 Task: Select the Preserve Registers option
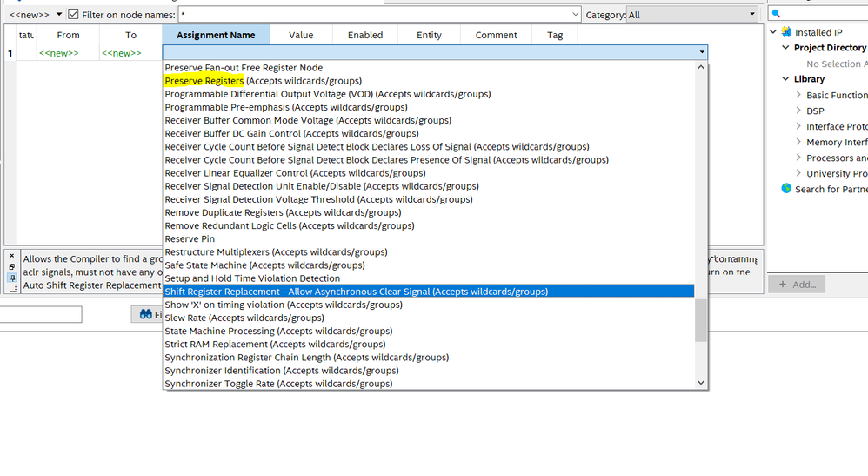point(429,81)
